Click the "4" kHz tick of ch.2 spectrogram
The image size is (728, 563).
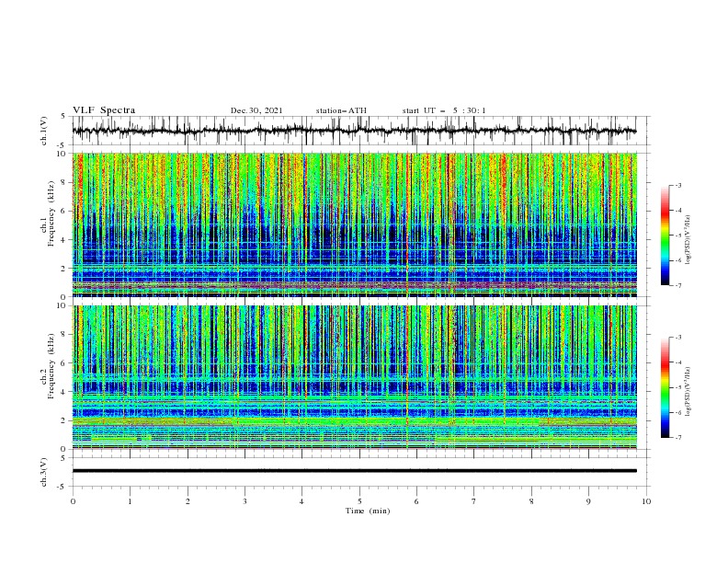pos(64,392)
